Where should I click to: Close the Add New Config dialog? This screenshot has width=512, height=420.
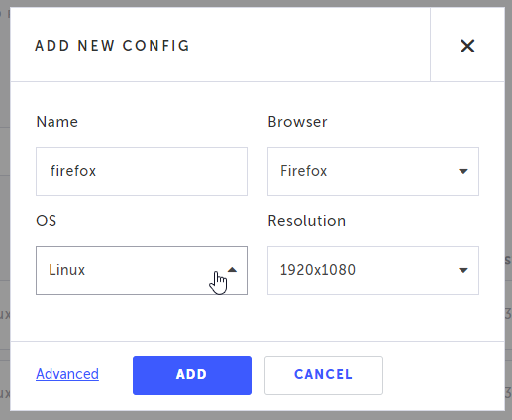point(467,46)
